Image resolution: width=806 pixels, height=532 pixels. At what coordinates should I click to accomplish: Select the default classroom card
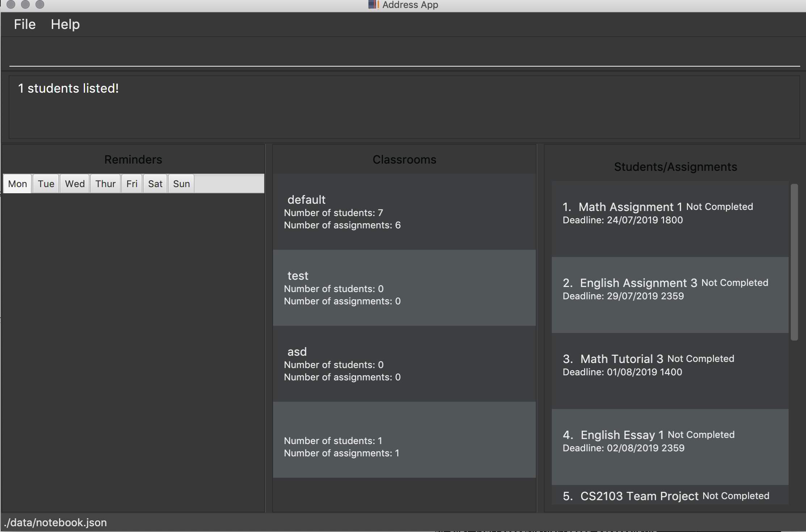(x=404, y=212)
